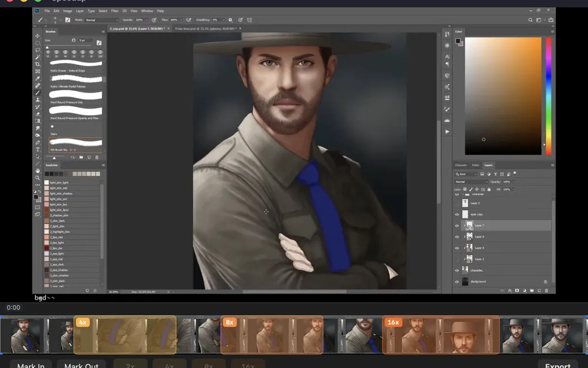Screen dimensions: 588x368
Task: Open the Histogram panel icon
Action: coord(447,120)
